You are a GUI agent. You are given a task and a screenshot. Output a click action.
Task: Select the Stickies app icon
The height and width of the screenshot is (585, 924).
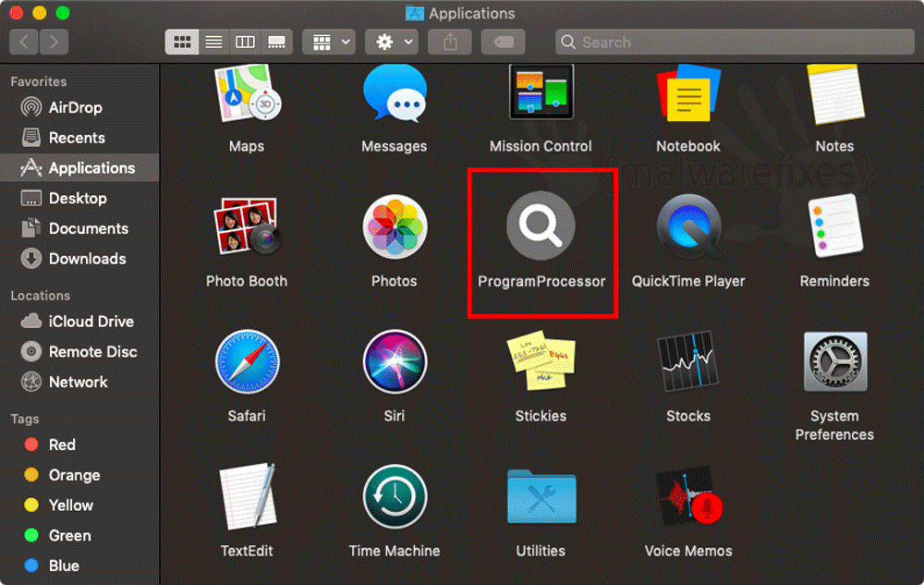(541, 360)
